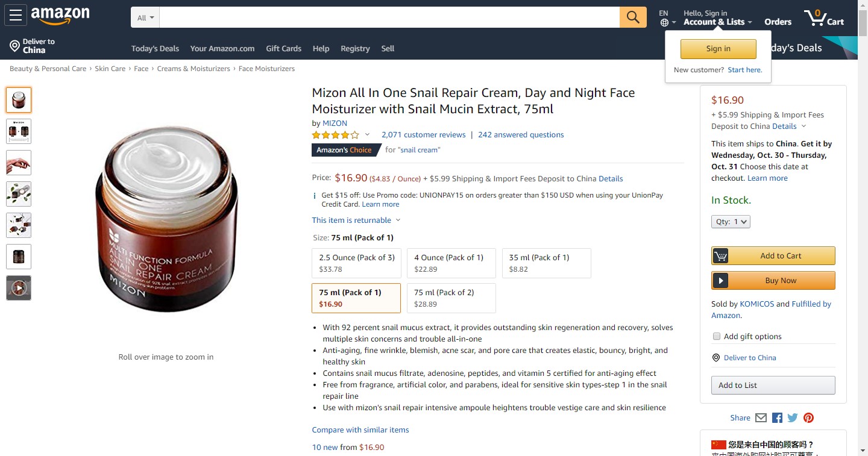Screen dimensions: 868x456
Task: Open the shopping cart icon
Action: 823,17
